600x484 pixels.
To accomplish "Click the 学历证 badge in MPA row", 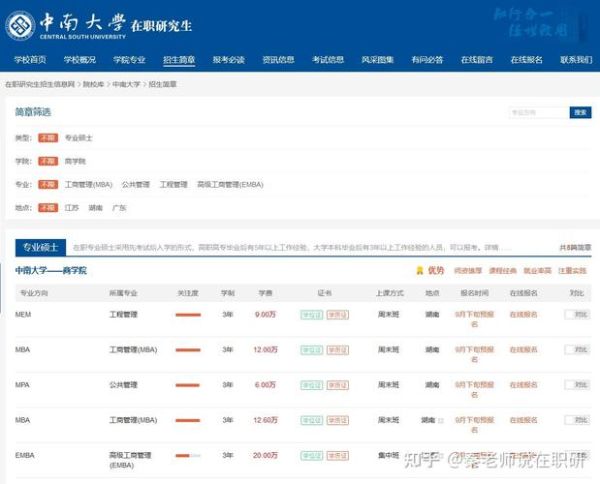I will pyautogui.click(x=336, y=385).
